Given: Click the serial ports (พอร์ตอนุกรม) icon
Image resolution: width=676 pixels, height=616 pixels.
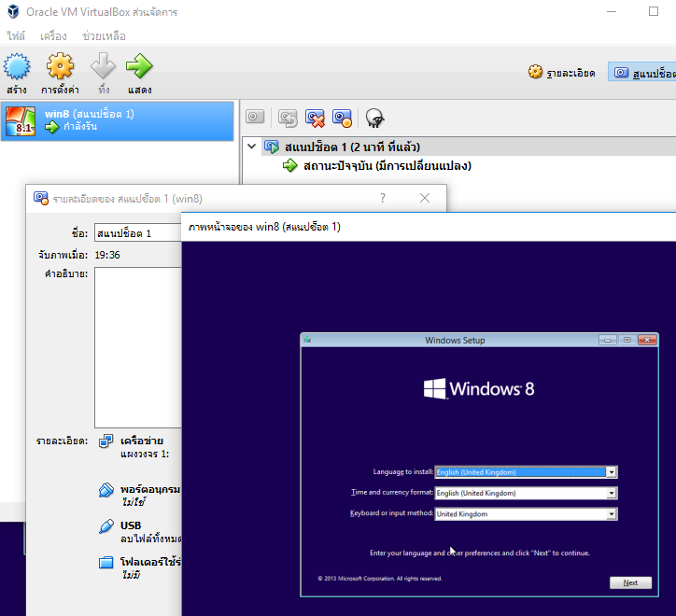Looking at the screenshot, I should pyautogui.click(x=106, y=490).
